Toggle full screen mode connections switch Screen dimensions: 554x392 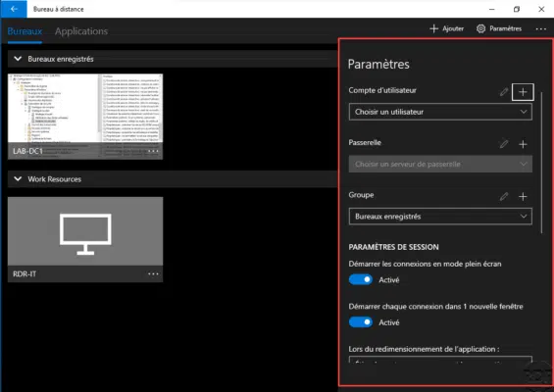point(361,279)
